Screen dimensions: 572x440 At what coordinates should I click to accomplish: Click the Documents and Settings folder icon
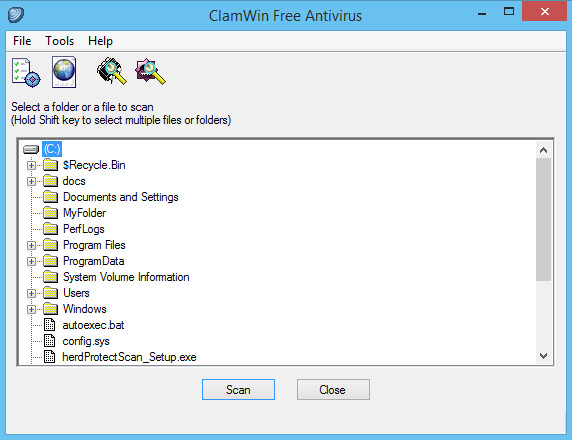click(x=50, y=197)
